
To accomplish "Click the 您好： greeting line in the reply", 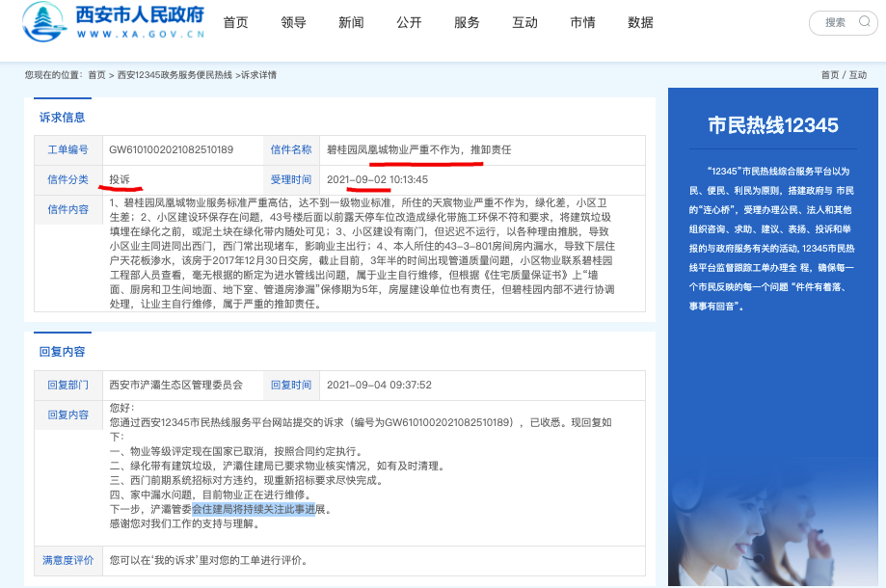I will pyautogui.click(x=122, y=408).
